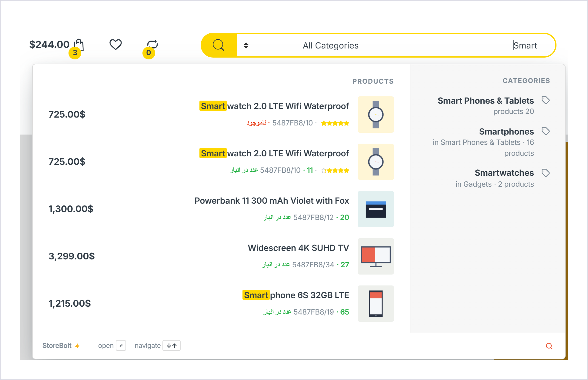
Task: Open Smart Phones & Tablets category
Action: coord(485,106)
